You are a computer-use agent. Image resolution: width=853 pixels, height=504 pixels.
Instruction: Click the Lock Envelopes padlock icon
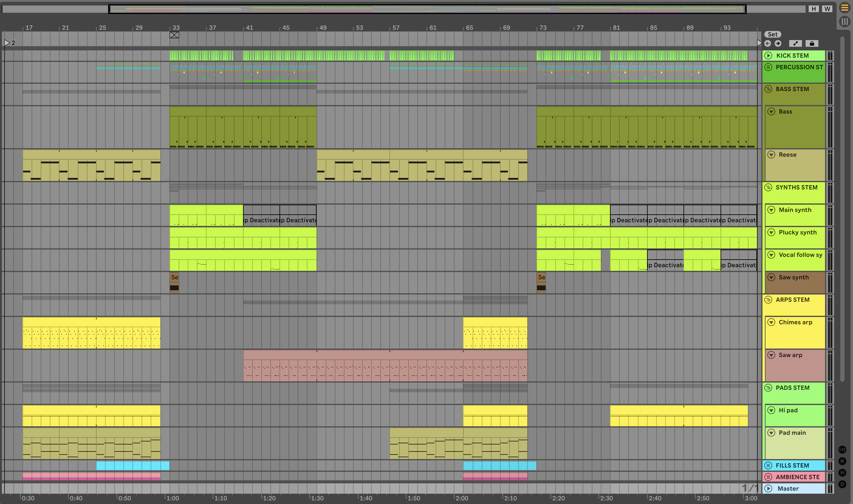pos(812,43)
